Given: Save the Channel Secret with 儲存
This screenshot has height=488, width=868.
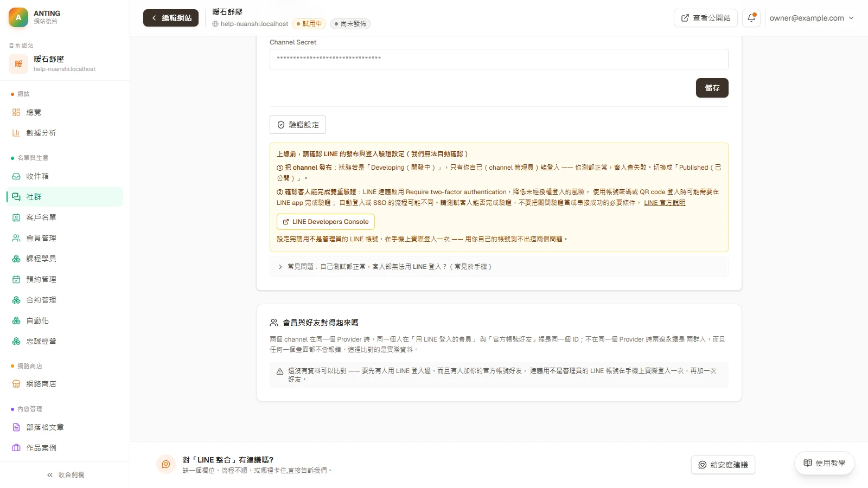Looking at the screenshot, I should coord(712,88).
